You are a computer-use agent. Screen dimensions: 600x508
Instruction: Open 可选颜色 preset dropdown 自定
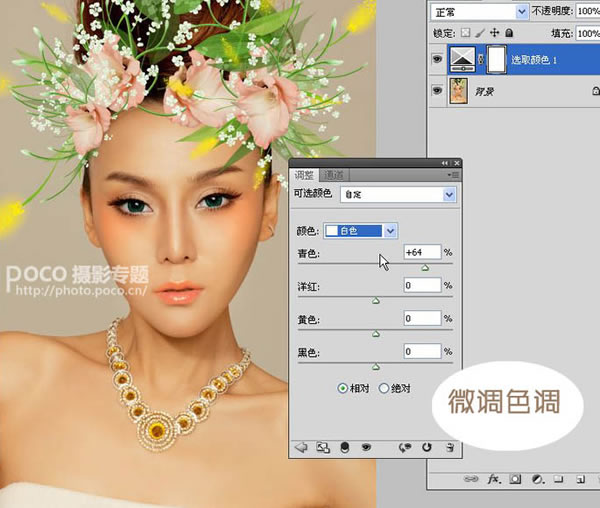point(398,195)
